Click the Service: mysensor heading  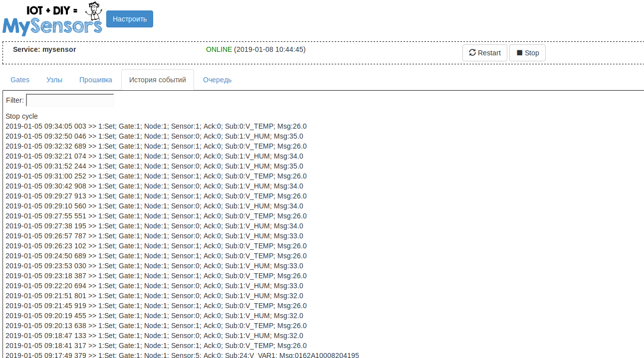44,49
